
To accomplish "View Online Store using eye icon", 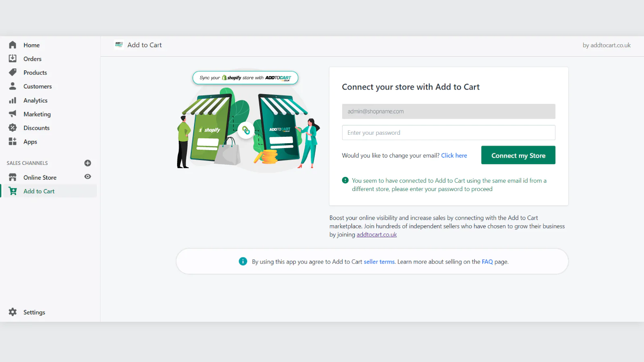I will click(88, 177).
